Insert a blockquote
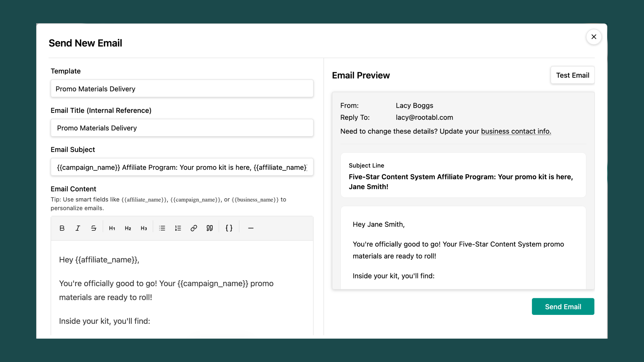 pyautogui.click(x=209, y=228)
